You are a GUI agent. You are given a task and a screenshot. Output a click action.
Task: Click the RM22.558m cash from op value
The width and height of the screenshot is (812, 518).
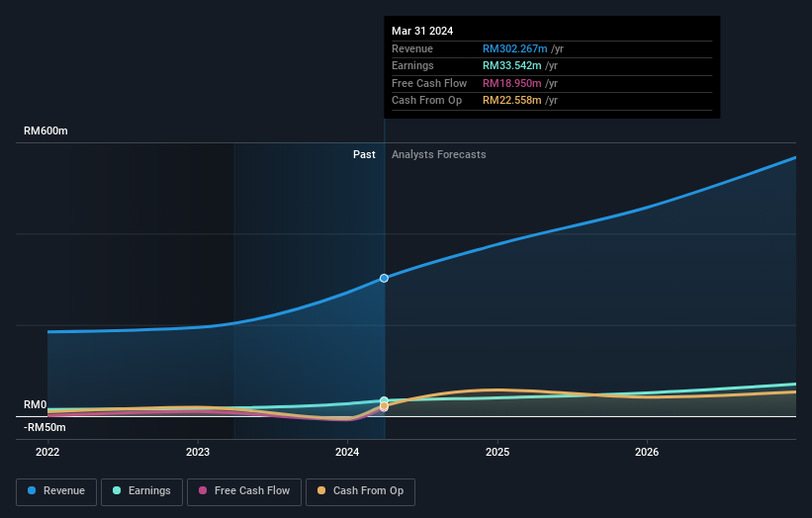coord(512,101)
